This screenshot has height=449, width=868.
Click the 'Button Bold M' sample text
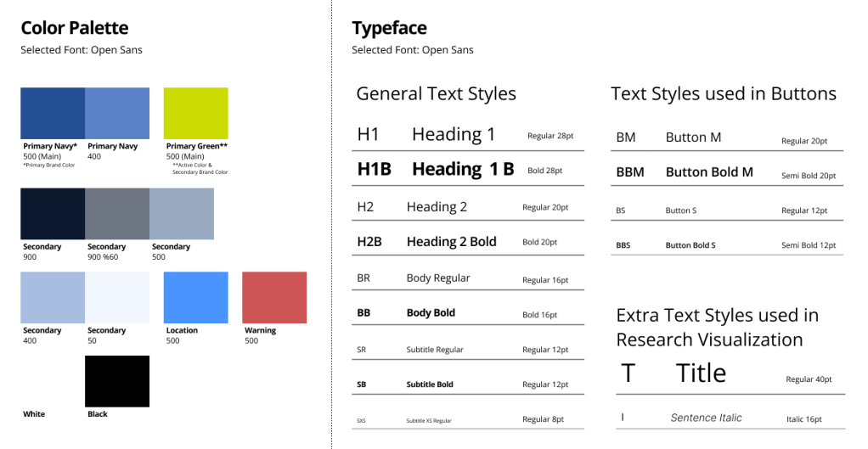point(709,172)
